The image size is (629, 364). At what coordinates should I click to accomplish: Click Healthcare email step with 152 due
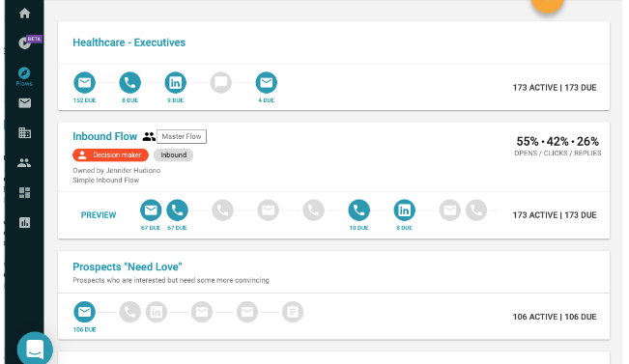coord(85,83)
